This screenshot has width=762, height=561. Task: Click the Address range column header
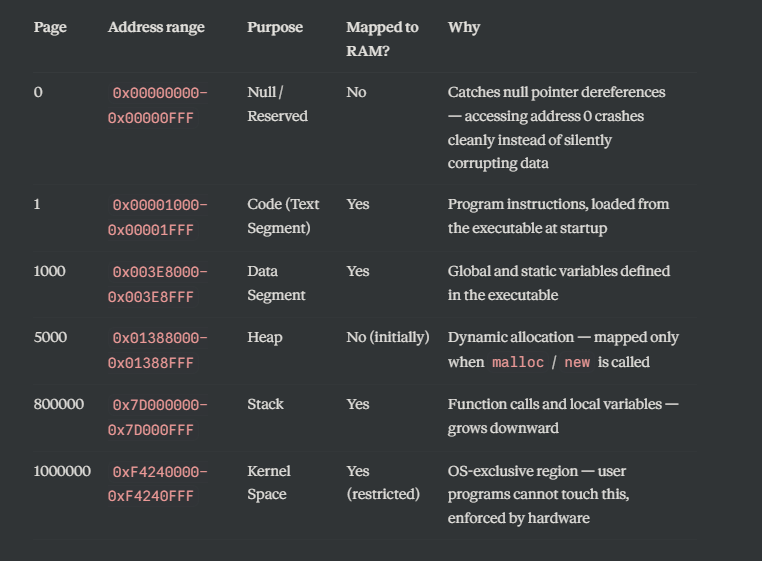click(x=156, y=27)
